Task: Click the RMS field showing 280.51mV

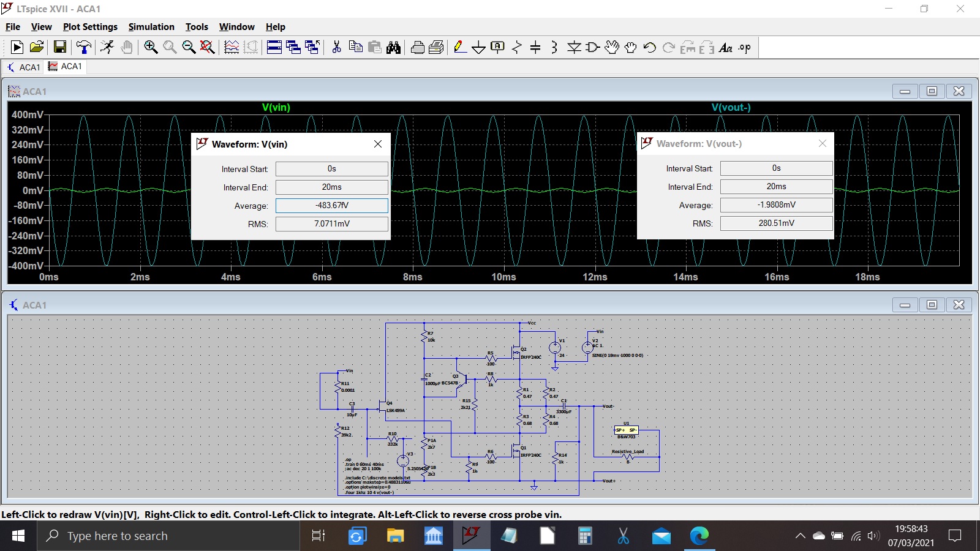Action: 776,223
